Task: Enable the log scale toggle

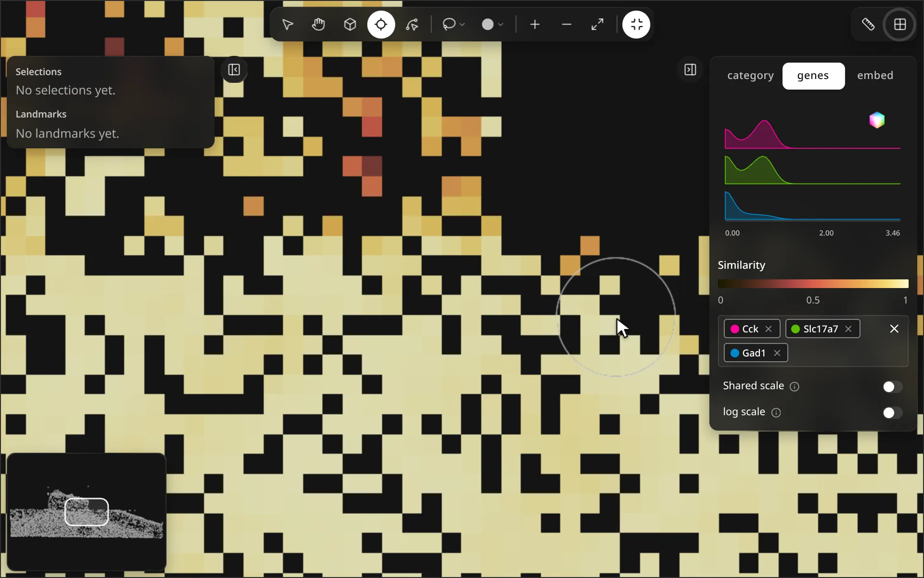Action: (892, 413)
